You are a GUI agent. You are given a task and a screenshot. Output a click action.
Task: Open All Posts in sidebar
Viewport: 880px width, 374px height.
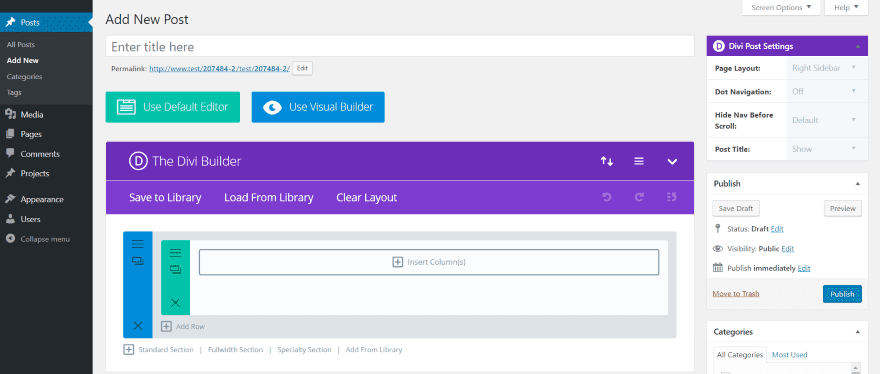pos(21,44)
